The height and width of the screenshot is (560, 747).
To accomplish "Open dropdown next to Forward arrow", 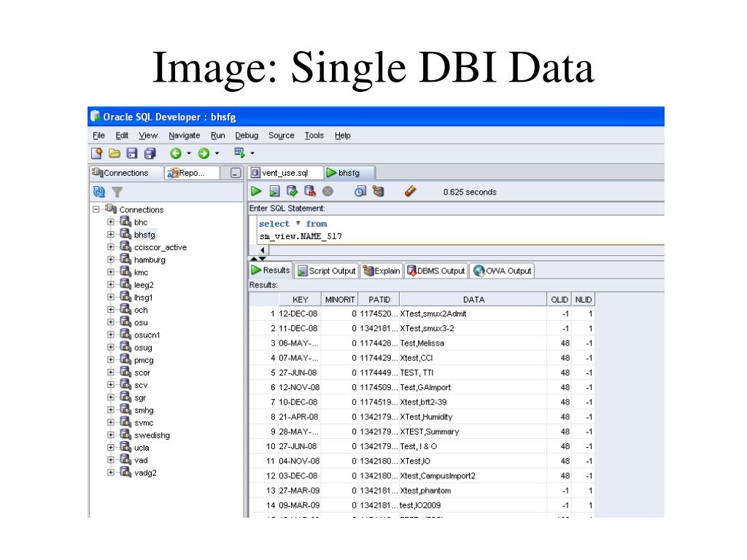I will point(217,153).
